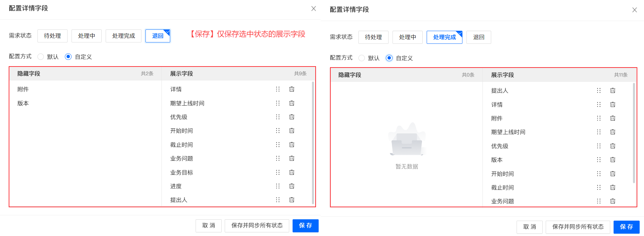This screenshot has width=644, height=236.
Task: Delete 版本 field in right dialog
Action: click(613, 160)
